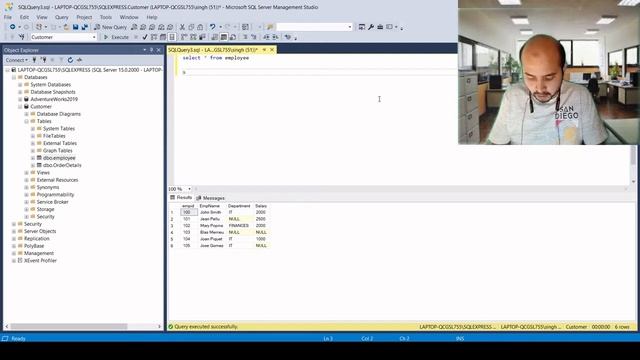The image size is (640, 360).
Task: Decrease the line indent
Action: pyautogui.click(x=266, y=37)
